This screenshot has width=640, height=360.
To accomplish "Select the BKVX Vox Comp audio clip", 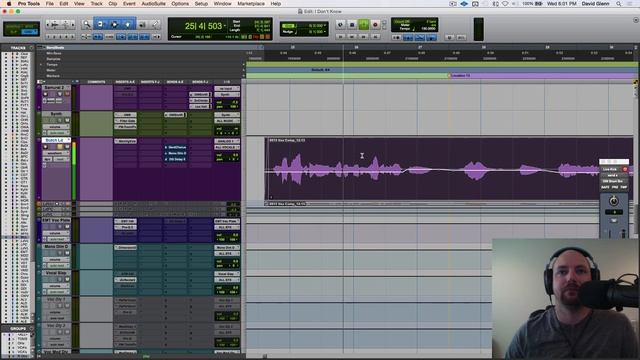I will pyautogui.click(x=449, y=169).
